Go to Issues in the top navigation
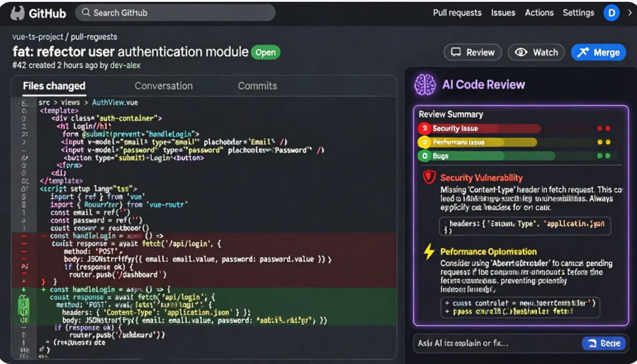 (503, 13)
